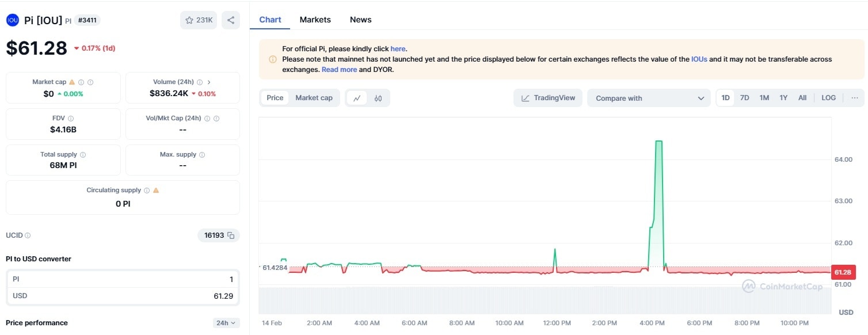
Task: Click the info icon beside FDV
Action: 71,119
